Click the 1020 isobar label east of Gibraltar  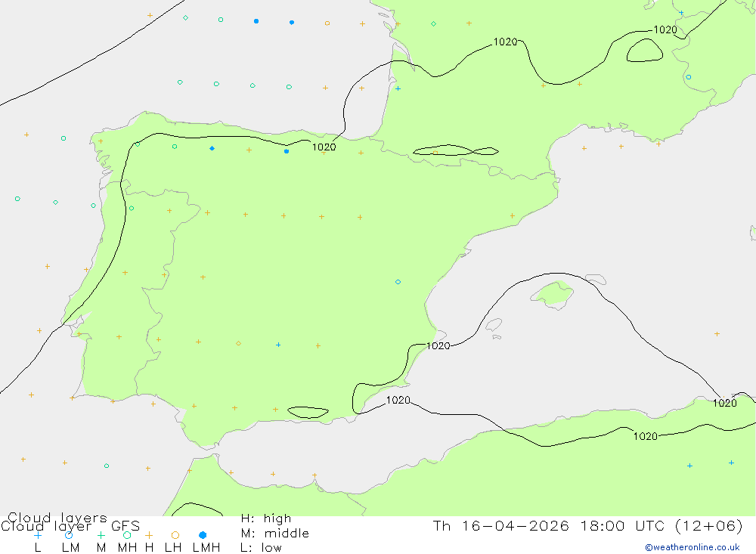[x=398, y=400]
